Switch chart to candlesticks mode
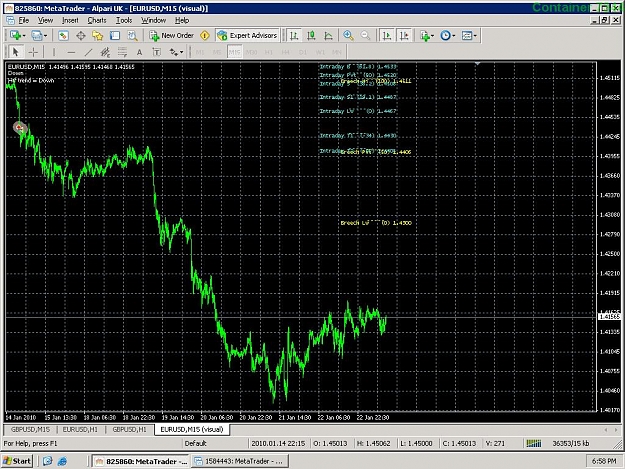 coord(311,35)
